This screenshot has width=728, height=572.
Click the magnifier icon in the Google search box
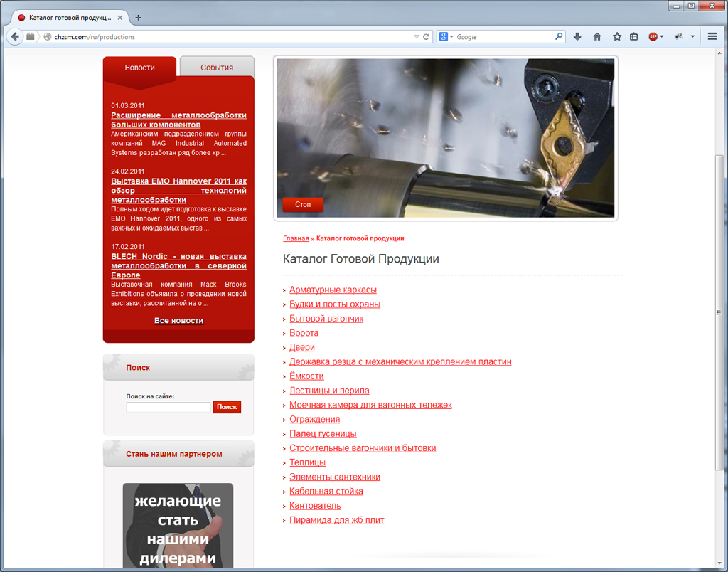[559, 36]
